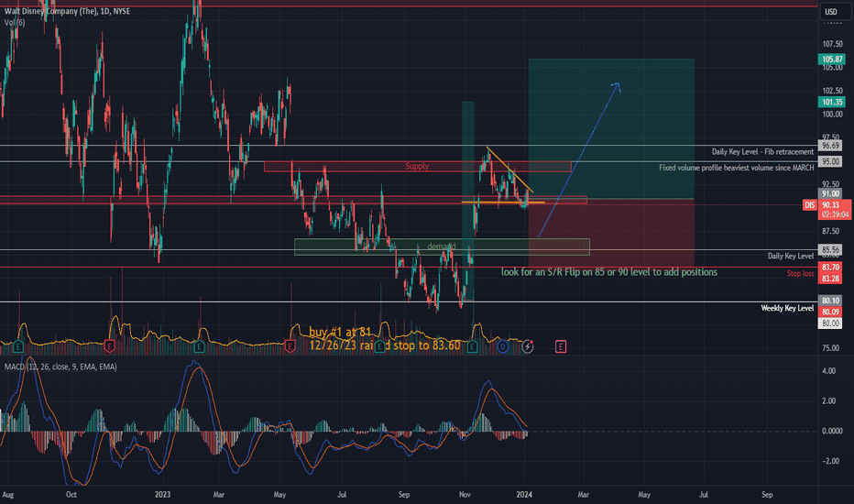This screenshot has width=854, height=504.
Task: Click the February 2023 green earnings marker
Action: [x=199, y=346]
